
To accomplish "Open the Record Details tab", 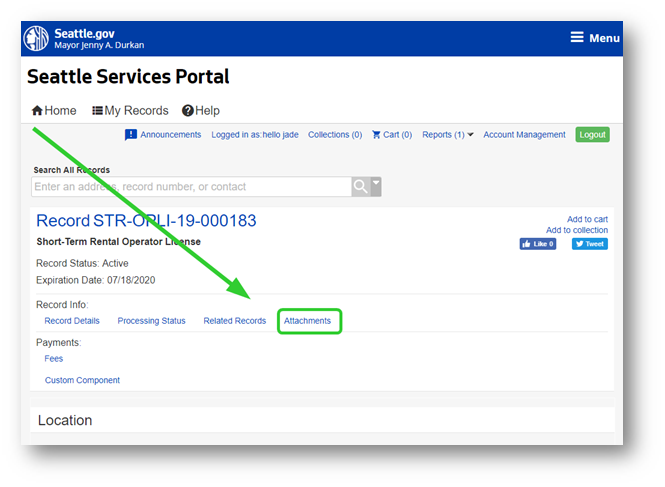I will click(72, 321).
